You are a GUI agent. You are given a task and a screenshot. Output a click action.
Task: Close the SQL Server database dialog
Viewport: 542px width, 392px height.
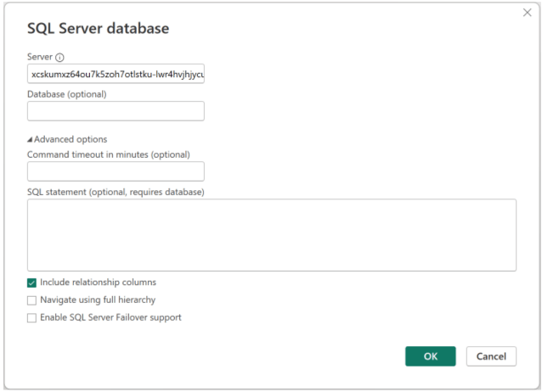coord(527,13)
